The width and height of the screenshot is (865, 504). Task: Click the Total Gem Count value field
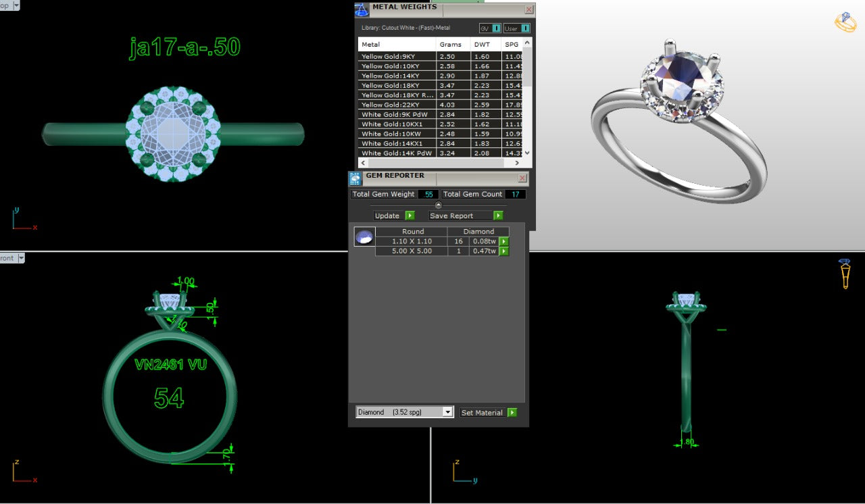515,194
